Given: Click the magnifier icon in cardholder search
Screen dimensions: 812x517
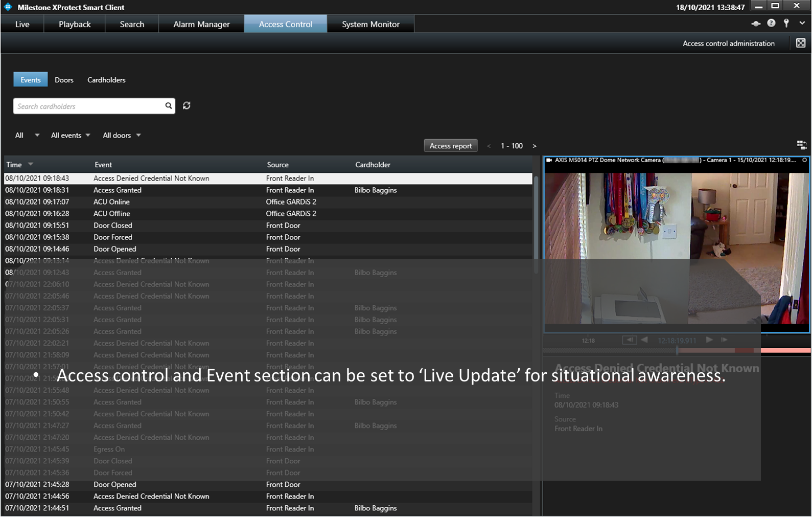Looking at the screenshot, I should coord(168,106).
